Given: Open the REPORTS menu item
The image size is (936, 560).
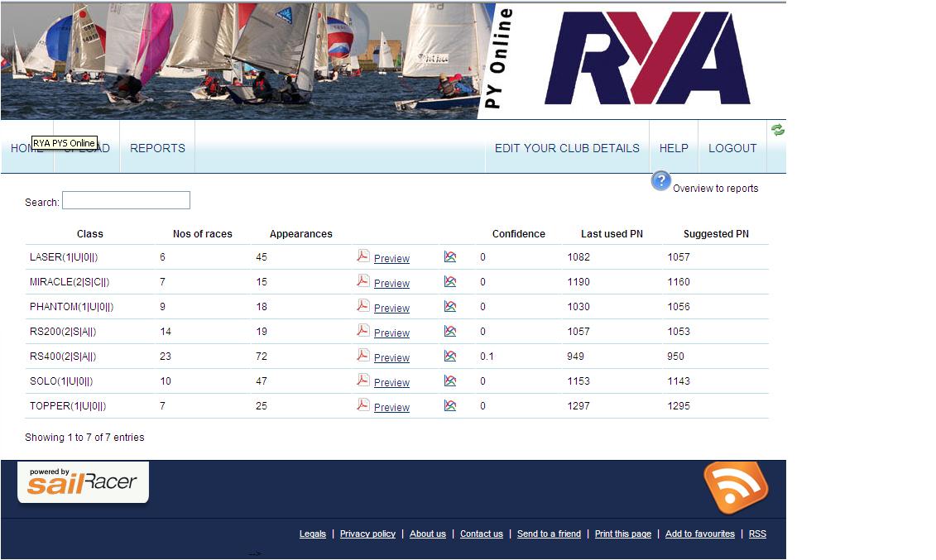Looking at the screenshot, I should [x=157, y=148].
